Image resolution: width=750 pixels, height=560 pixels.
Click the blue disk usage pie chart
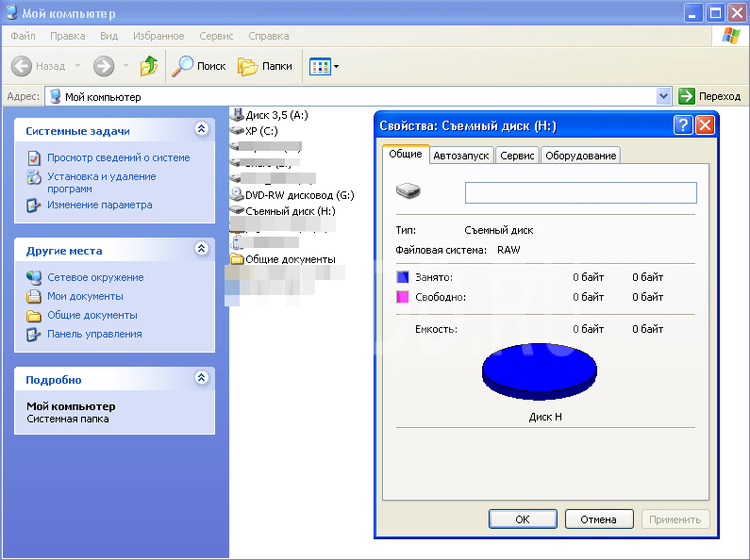(x=540, y=371)
